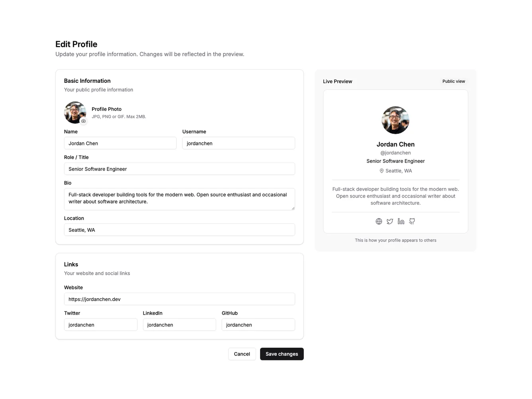Screen dimensions: 532x399
Task: Click the profile photo thumbnail in Basic Information
Action: [x=75, y=112]
